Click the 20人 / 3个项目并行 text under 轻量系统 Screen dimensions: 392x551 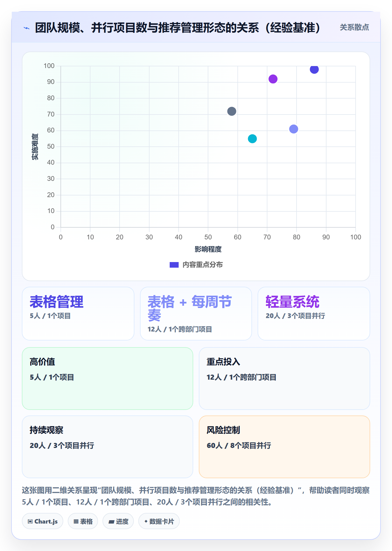pos(295,316)
